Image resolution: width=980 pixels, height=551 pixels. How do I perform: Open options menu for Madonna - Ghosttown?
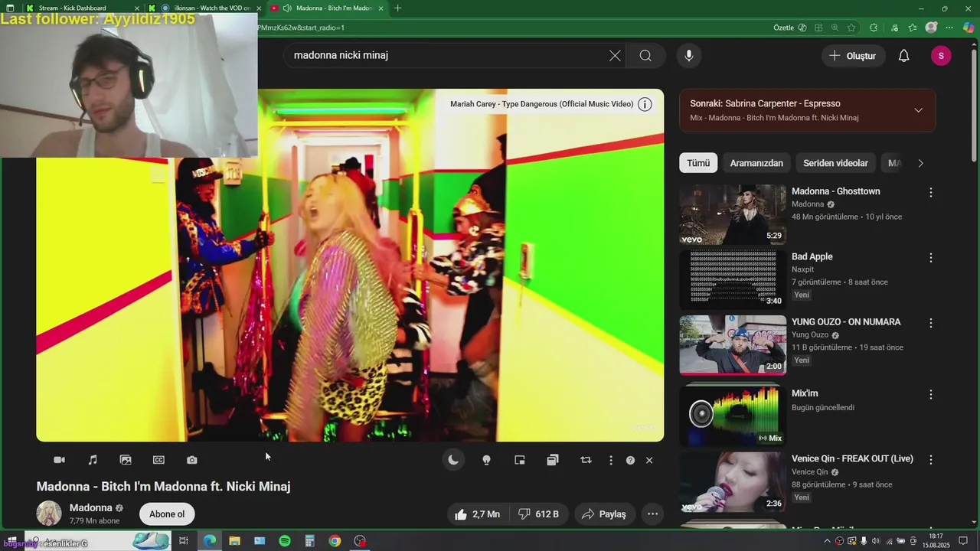[x=931, y=193]
